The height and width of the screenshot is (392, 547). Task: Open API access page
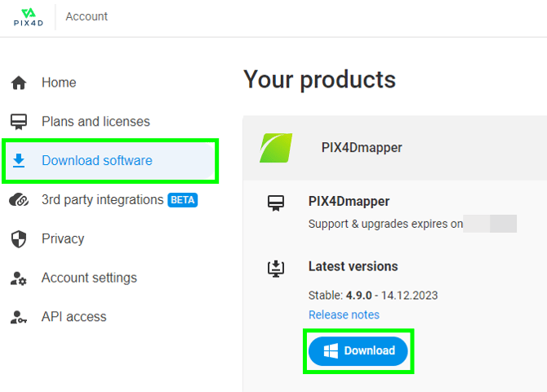[x=73, y=317]
